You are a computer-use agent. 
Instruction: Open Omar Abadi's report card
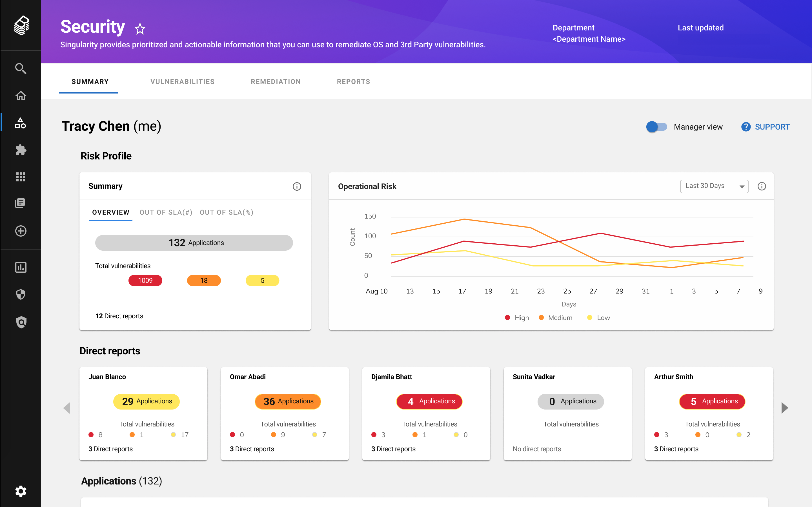285,414
